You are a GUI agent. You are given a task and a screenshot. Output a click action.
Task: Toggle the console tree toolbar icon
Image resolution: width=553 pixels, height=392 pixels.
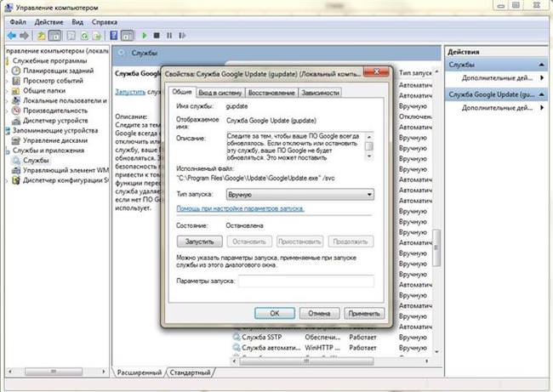54,35
